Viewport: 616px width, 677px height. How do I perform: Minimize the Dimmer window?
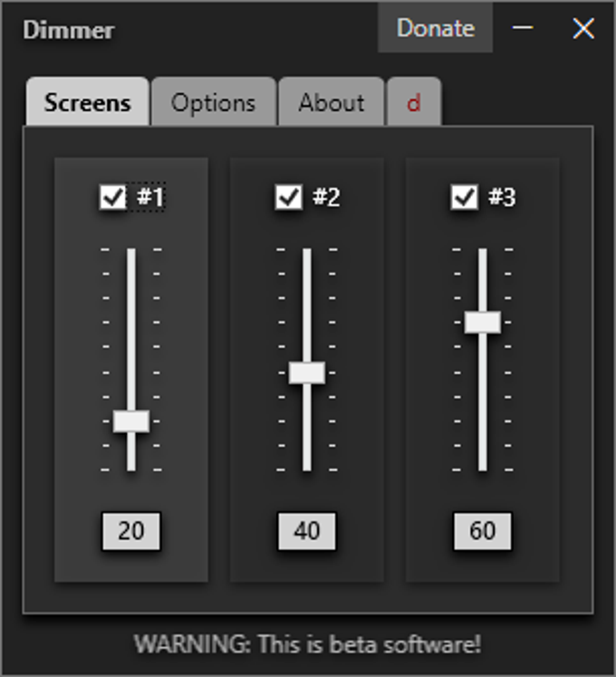point(523,28)
